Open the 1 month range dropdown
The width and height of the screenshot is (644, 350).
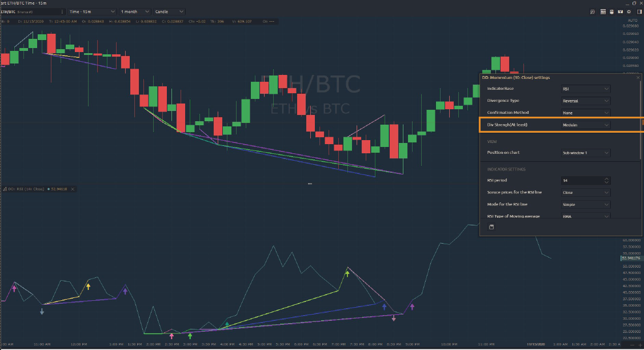(134, 11)
